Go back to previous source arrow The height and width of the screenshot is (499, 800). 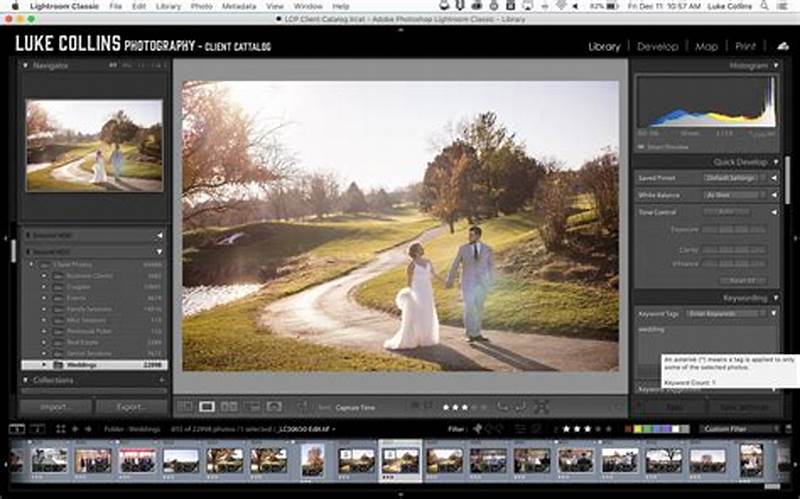pos(75,429)
